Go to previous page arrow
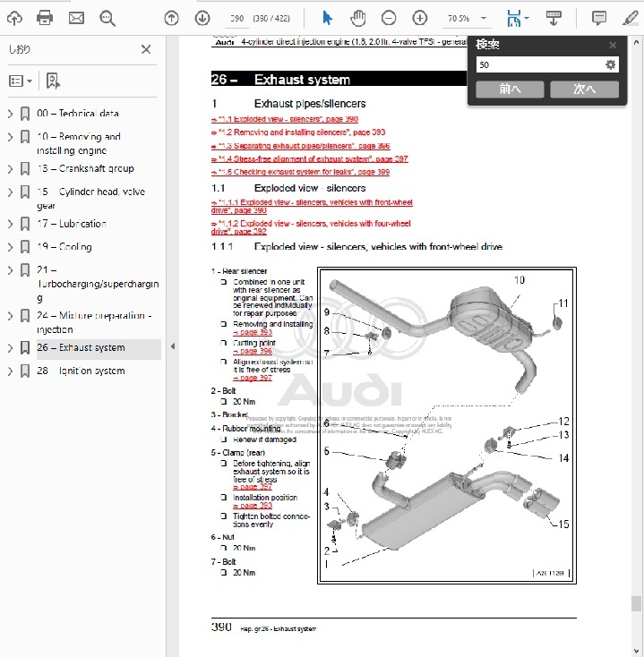This screenshot has height=657, width=644. coord(171,19)
